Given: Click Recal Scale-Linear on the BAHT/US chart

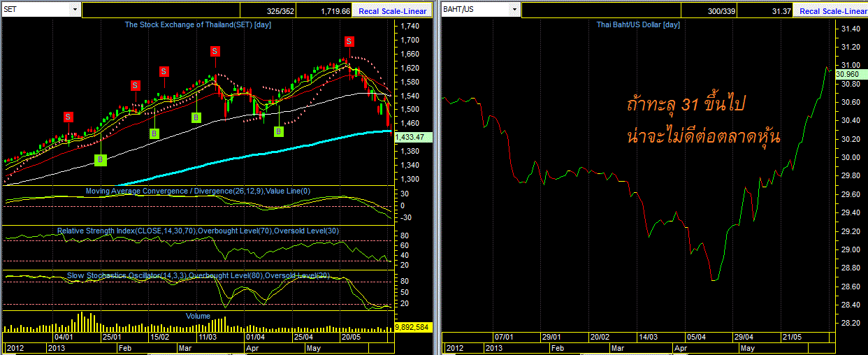Looking at the screenshot, I should tap(832, 11).
